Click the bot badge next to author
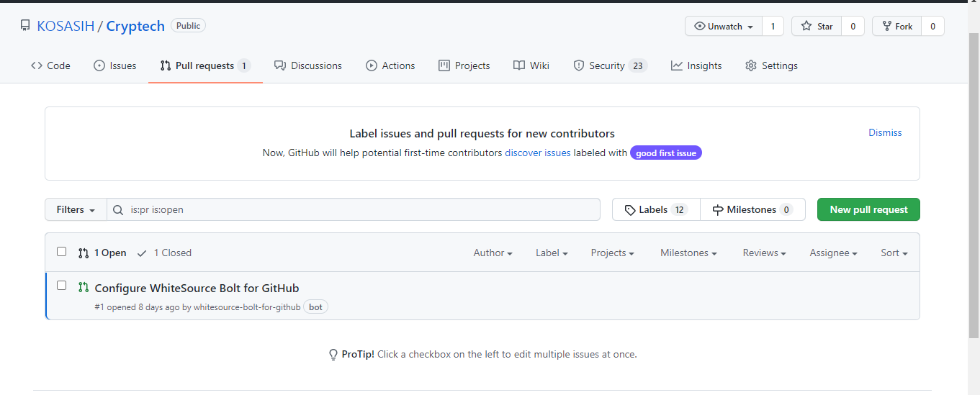The height and width of the screenshot is (395, 980). click(315, 307)
